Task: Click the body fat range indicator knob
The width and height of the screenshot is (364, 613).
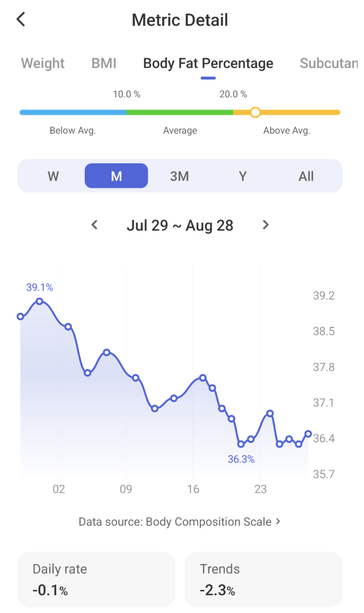Action: [x=255, y=112]
